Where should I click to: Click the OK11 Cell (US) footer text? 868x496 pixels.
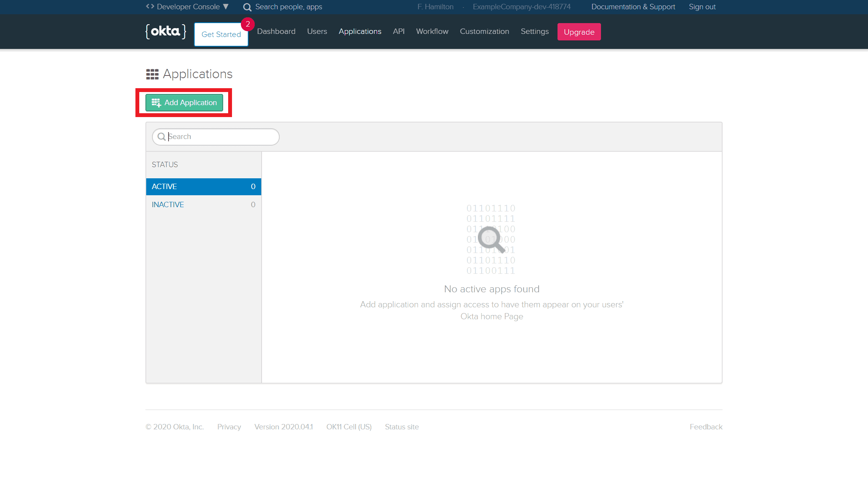[349, 427]
